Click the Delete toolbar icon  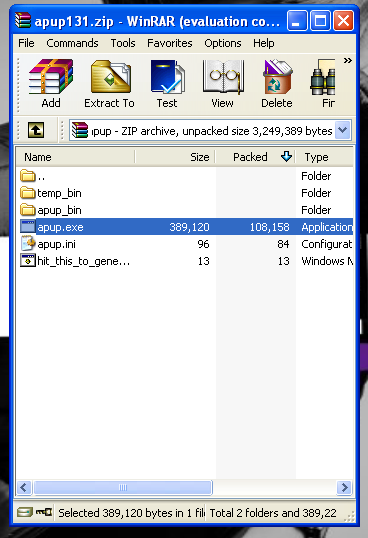pyautogui.click(x=277, y=83)
